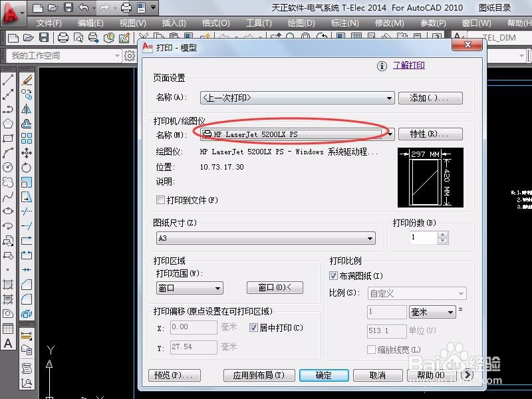Open the 图纸尺寸 A3 dropdown
This screenshot has width=532, height=399.
pyautogui.click(x=265, y=238)
